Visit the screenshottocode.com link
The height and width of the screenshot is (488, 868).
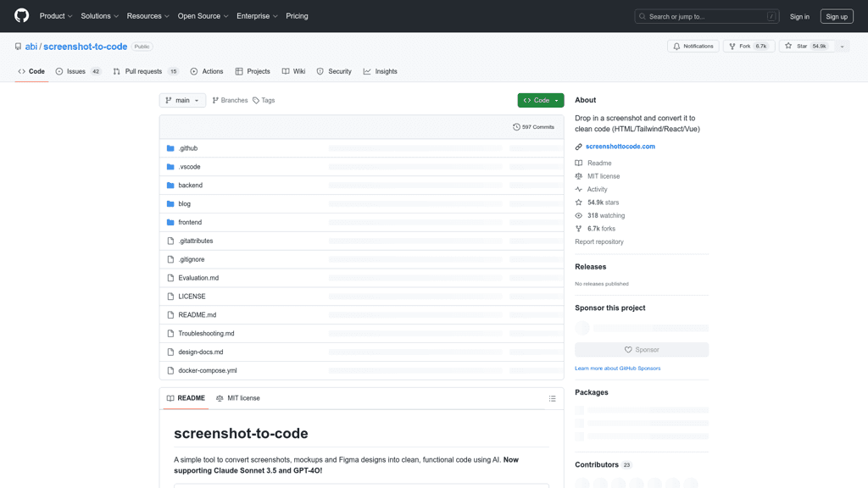(x=620, y=146)
